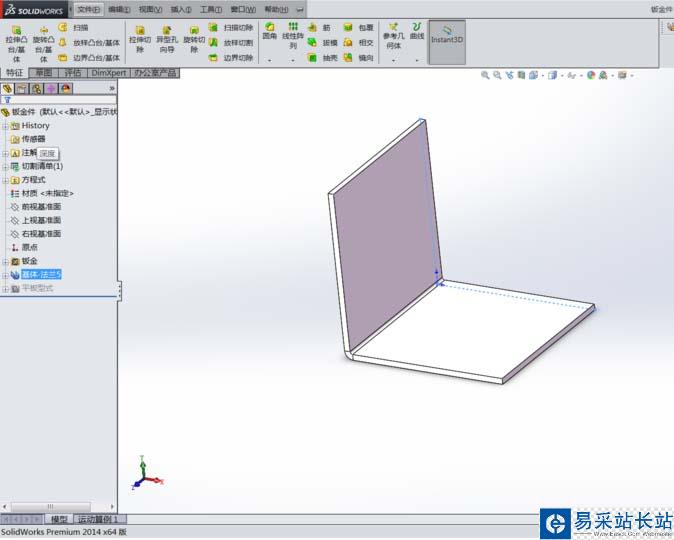Select the Rib (筋) tool
This screenshot has height=540, width=674.
[319, 28]
